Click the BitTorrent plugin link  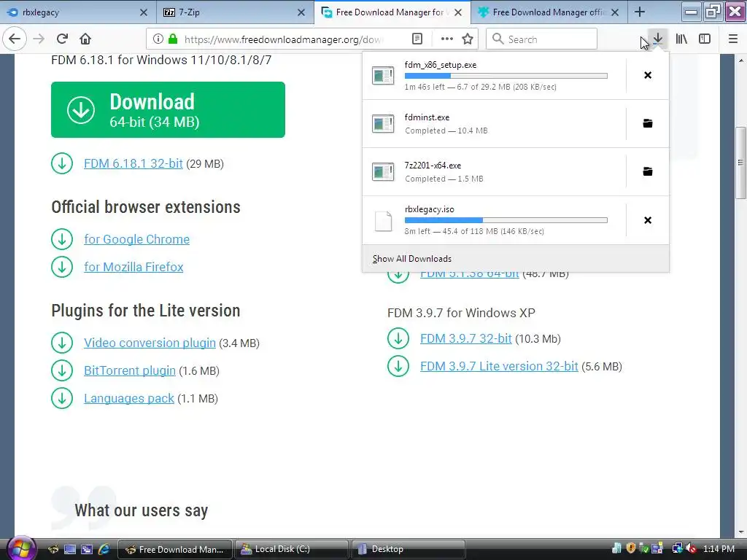coord(130,370)
